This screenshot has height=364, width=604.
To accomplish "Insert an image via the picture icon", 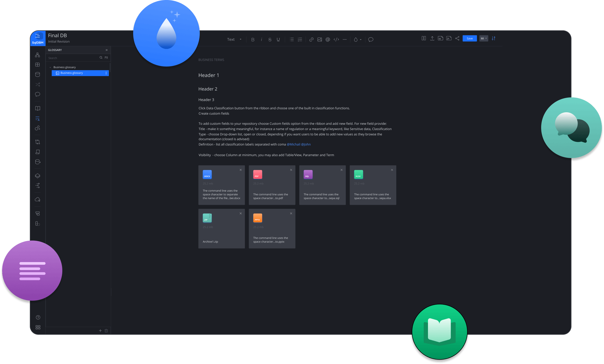I will pyautogui.click(x=320, y=39).
